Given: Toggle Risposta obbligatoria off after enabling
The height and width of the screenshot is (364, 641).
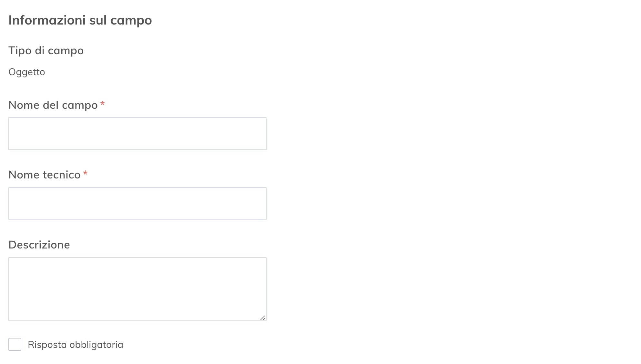Looking at the screenshot, I should tap(14, 344).
